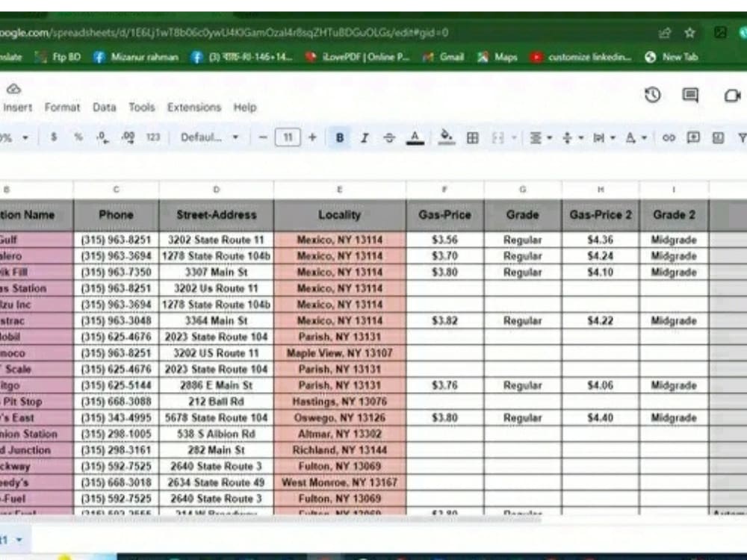Open the text color dropdown
The image size is (747, 560).
coord(416,137)
